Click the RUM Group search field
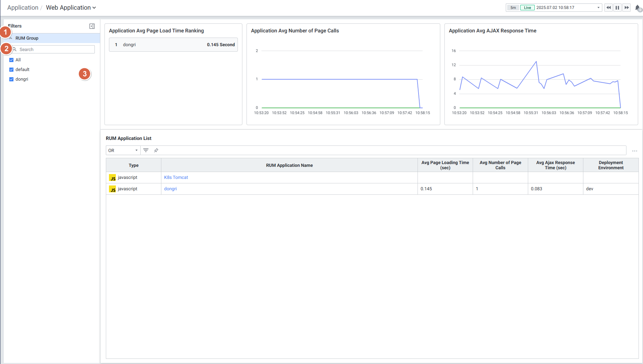The height and width of the screenshot is (364, 643). (56, 50)
